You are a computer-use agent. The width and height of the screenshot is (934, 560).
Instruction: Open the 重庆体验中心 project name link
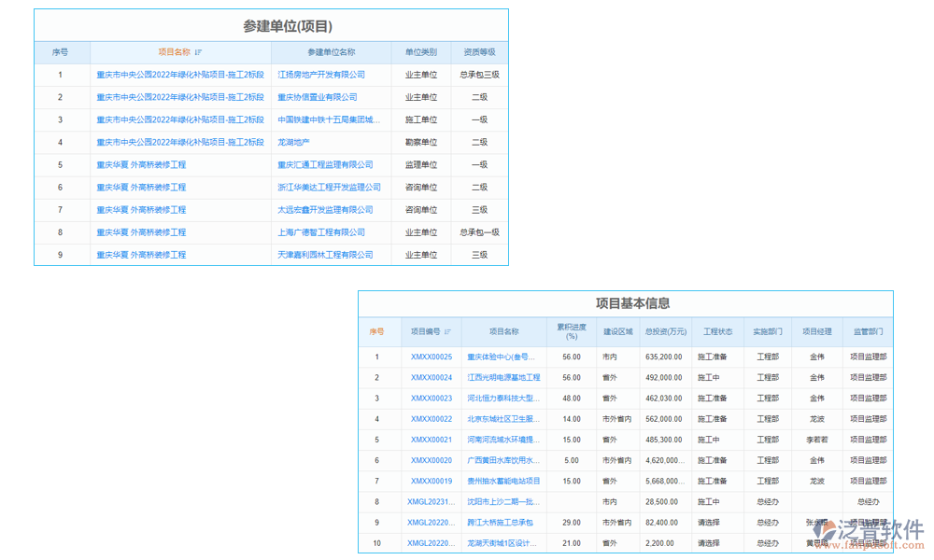[501, 357]
